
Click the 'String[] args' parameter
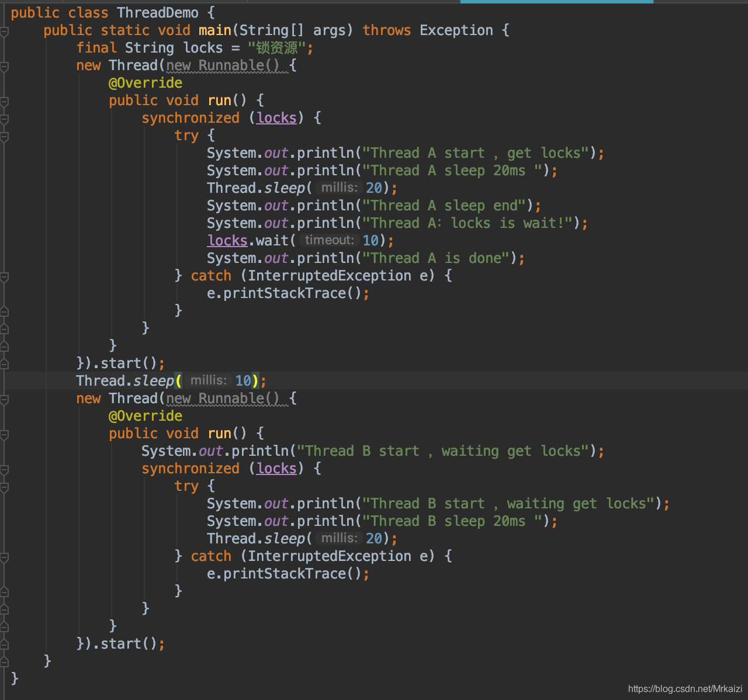pos(293,30)
